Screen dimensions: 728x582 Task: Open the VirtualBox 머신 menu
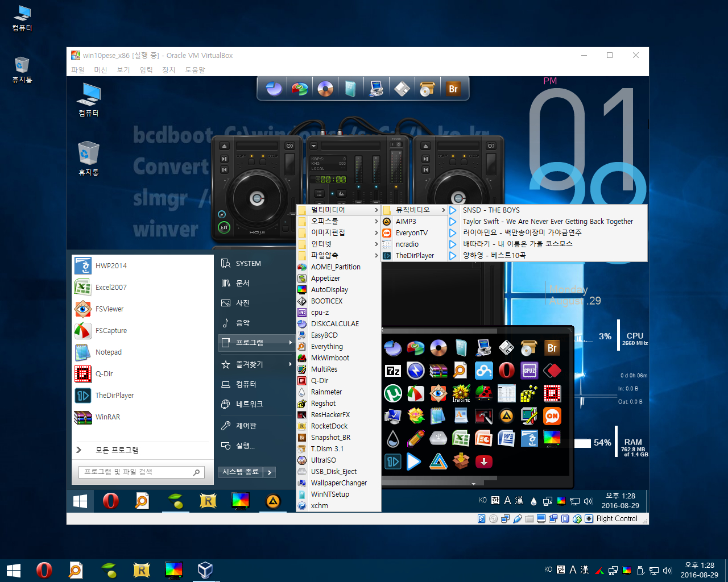(x=101, y=69)
